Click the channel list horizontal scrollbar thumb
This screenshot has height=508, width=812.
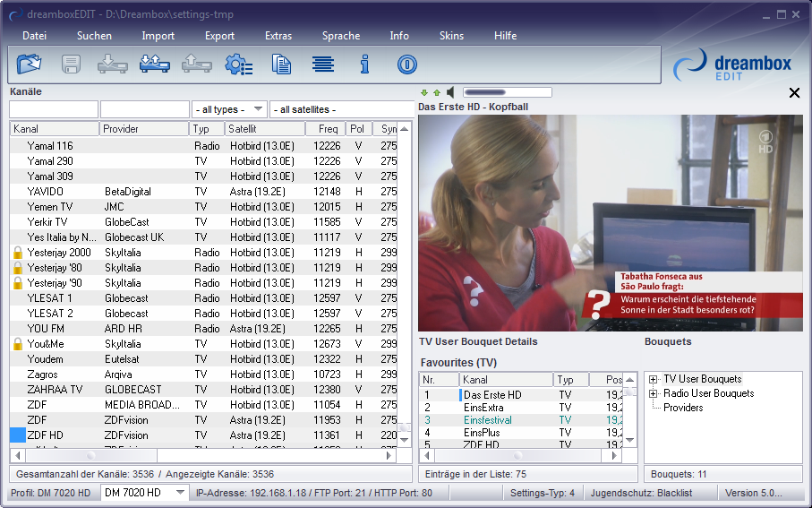coord(91,456)
